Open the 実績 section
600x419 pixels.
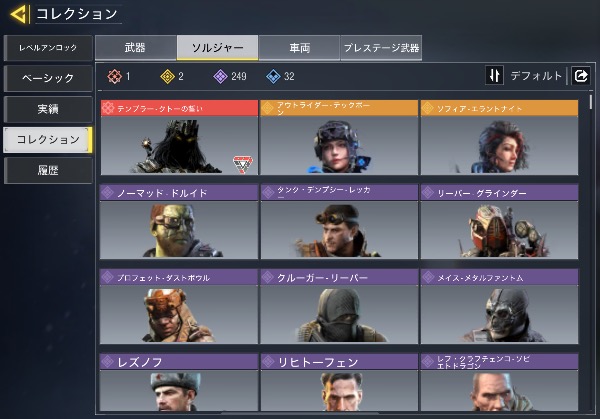pos(48,109)
